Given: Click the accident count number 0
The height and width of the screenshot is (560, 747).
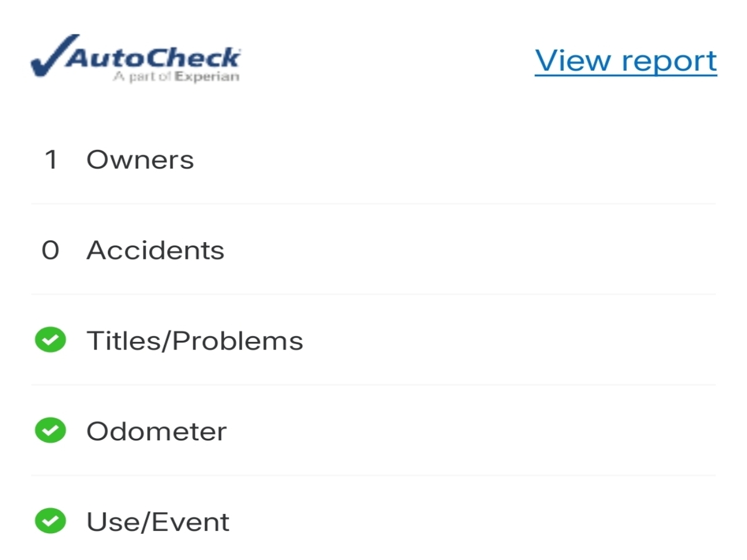Looking at the screenshot, I should [51, 250].
